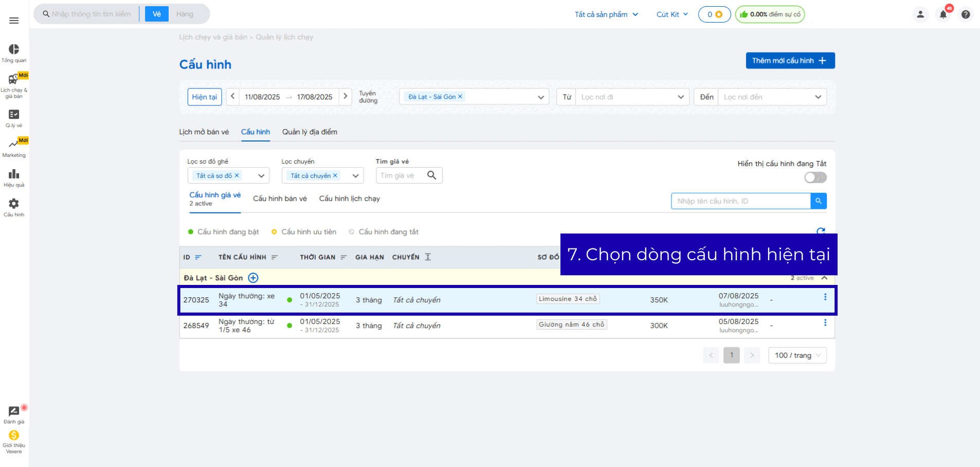Select the Vé search mode button
The height and width of the screenshot is (467, 980).
coord(157,14)
